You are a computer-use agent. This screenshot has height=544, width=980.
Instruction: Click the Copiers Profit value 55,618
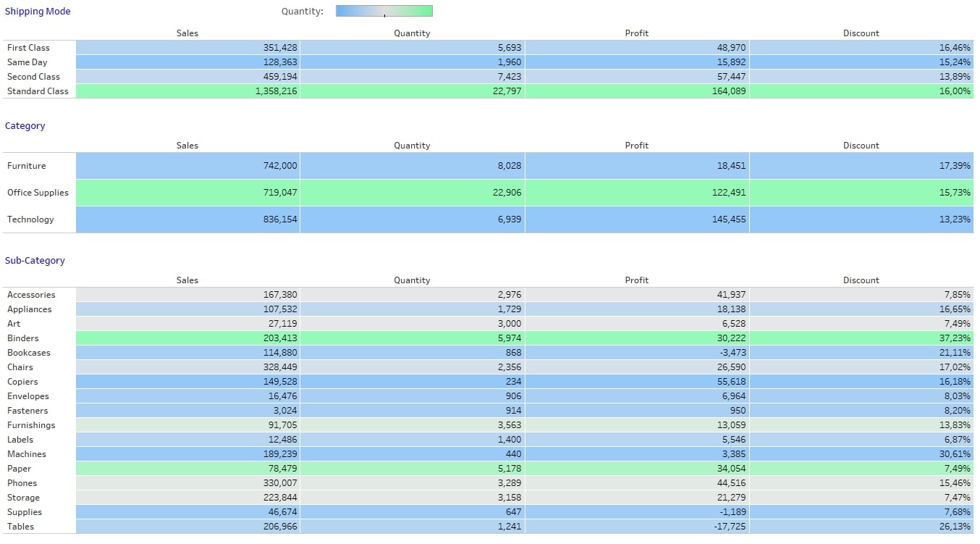(730, 382)
